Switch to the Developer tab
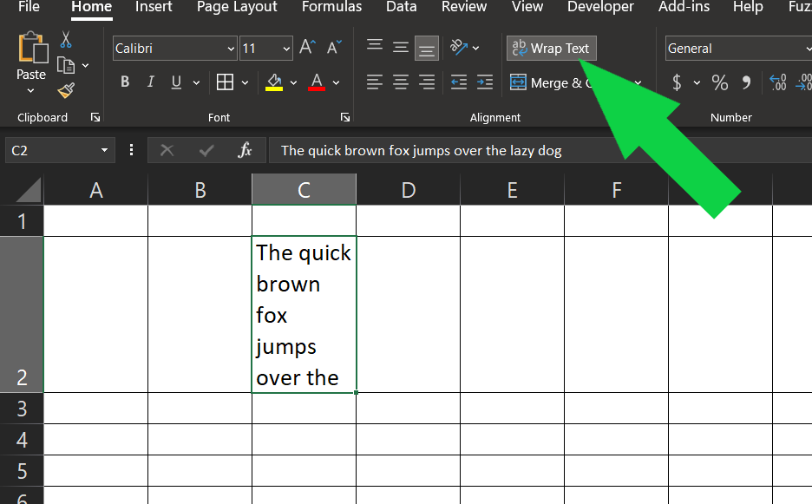The height and width of the screenshot is (504, 812). coord(600,7)
